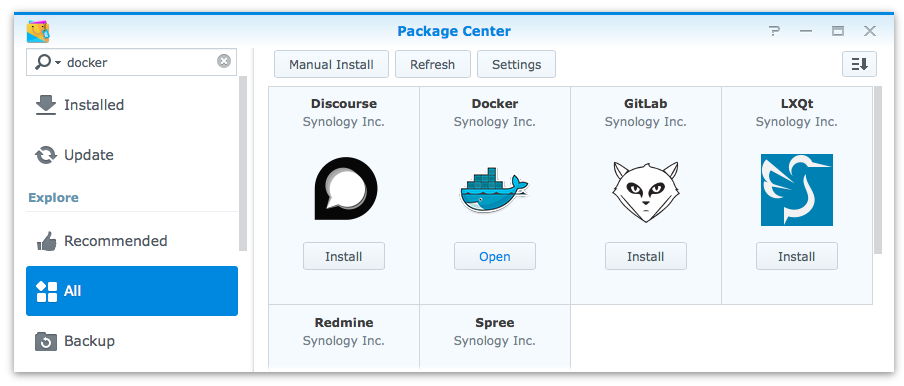The width and height of the screenshot is (904, 386).
Task: Select the Discourse speech bubble icon
Action: click(345, 189)
